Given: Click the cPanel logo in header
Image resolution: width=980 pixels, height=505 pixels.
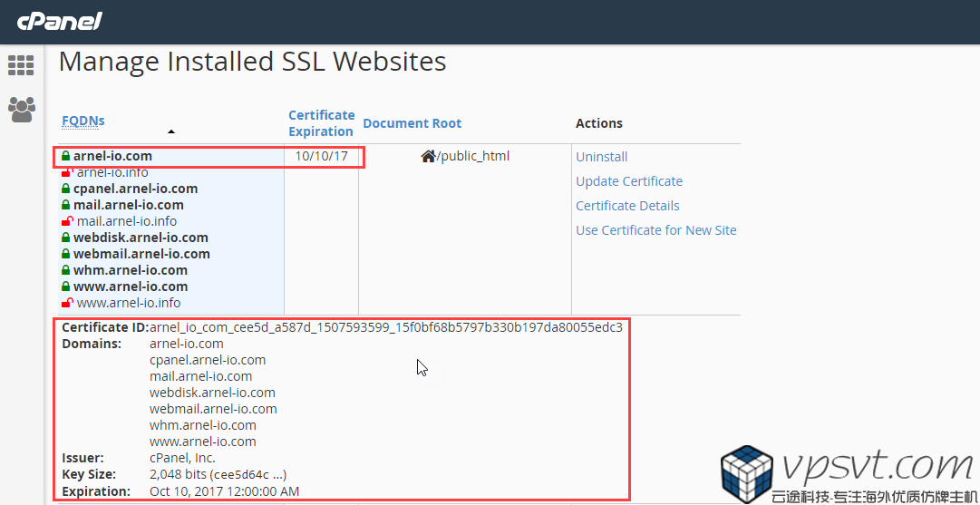Looking at the screenshot, I should [x=59, y=21].
